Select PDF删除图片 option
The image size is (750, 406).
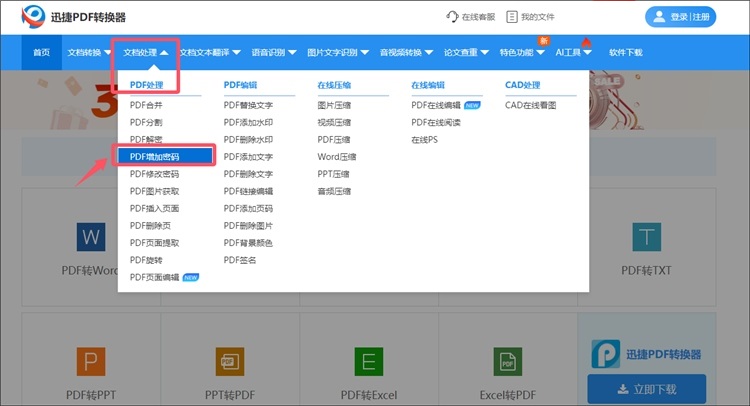point(248,226)
